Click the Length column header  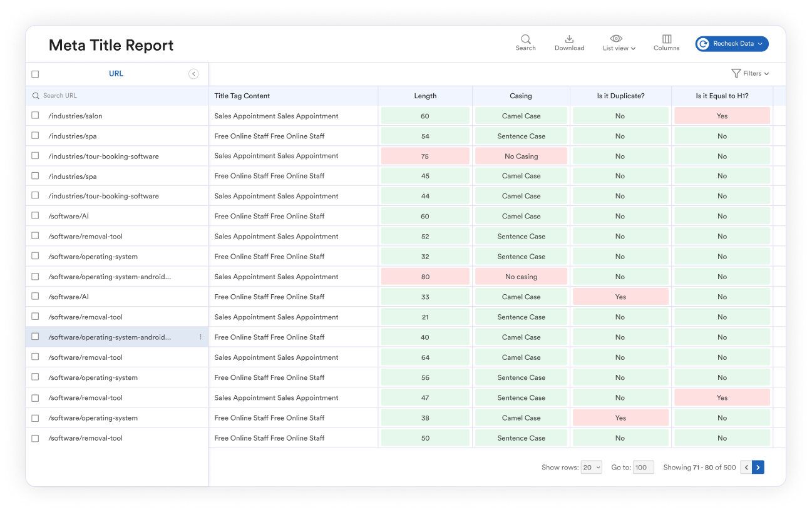(425, 96)
